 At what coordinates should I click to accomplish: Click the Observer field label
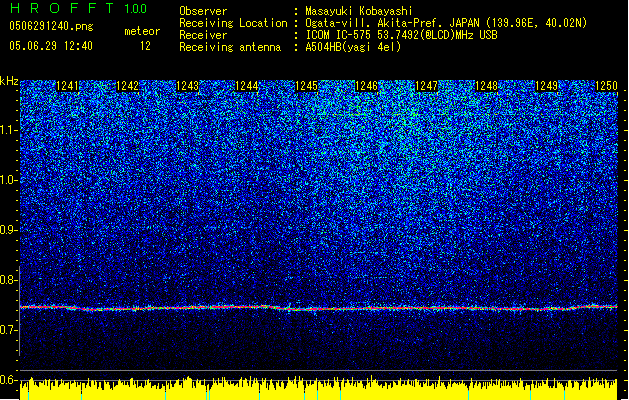203,11
